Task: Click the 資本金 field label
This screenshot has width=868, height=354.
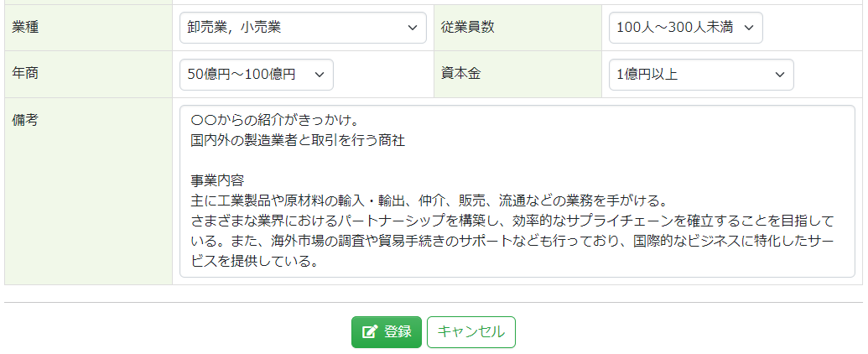Action: 460,74
